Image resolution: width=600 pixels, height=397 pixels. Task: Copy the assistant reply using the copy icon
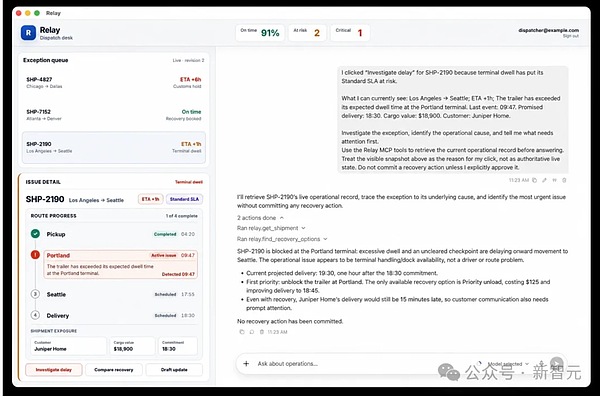(241, 332)
